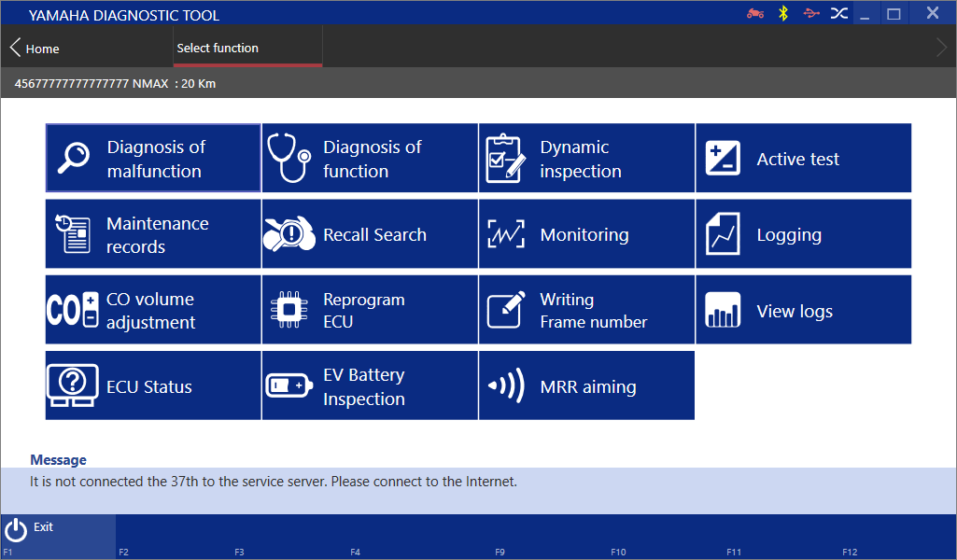
Task: Click the Monitoring waveform icon
Action: pos(506,233)
